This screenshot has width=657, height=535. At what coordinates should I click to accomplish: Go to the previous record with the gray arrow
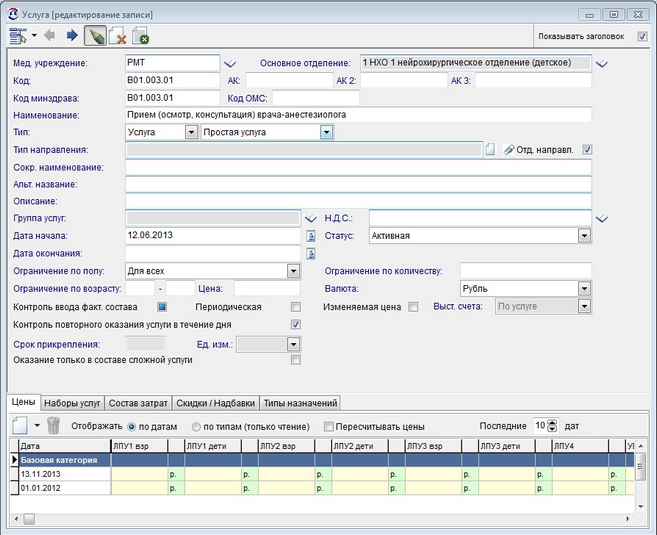point(49,35)
